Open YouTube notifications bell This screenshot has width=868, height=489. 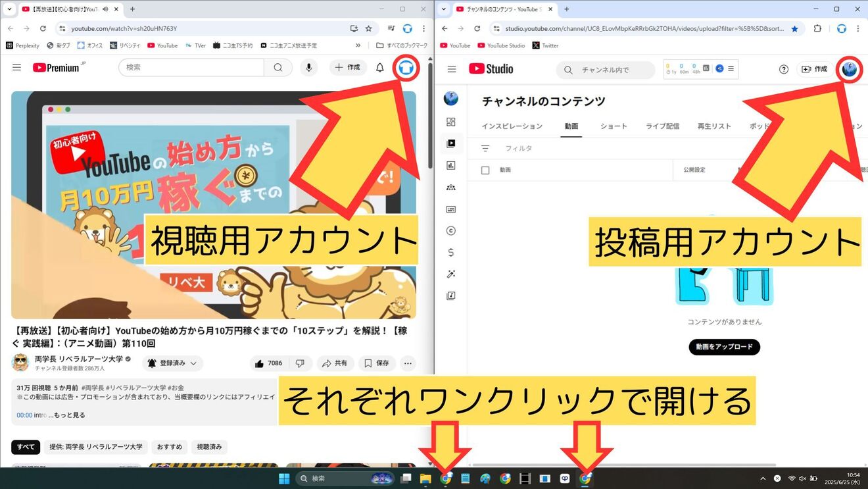point(379,67)
